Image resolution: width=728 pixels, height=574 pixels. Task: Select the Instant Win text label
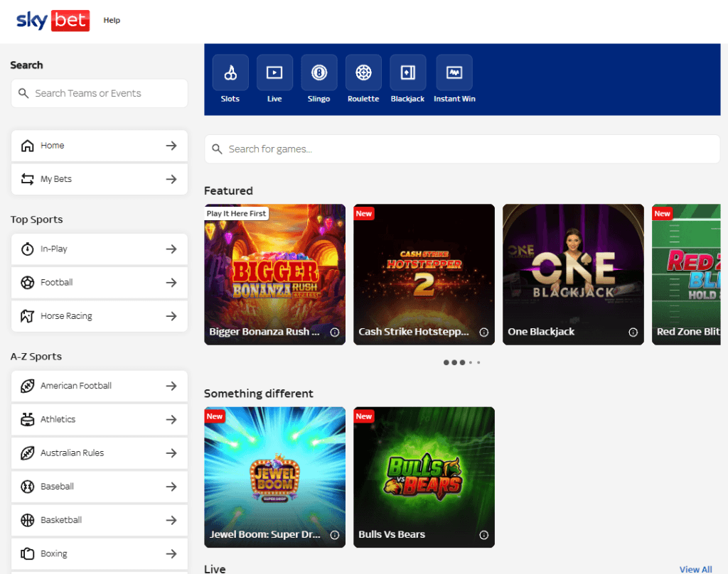454,99
